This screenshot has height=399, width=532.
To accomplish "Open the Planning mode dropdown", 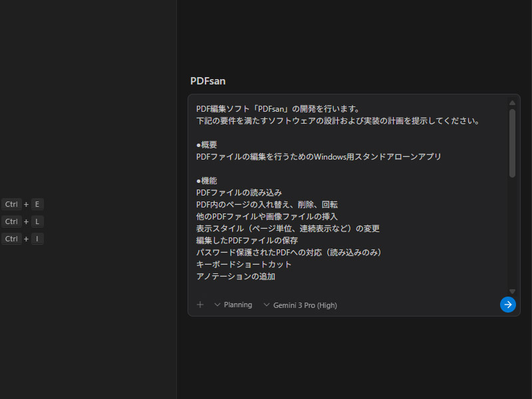I will (233, 305).
